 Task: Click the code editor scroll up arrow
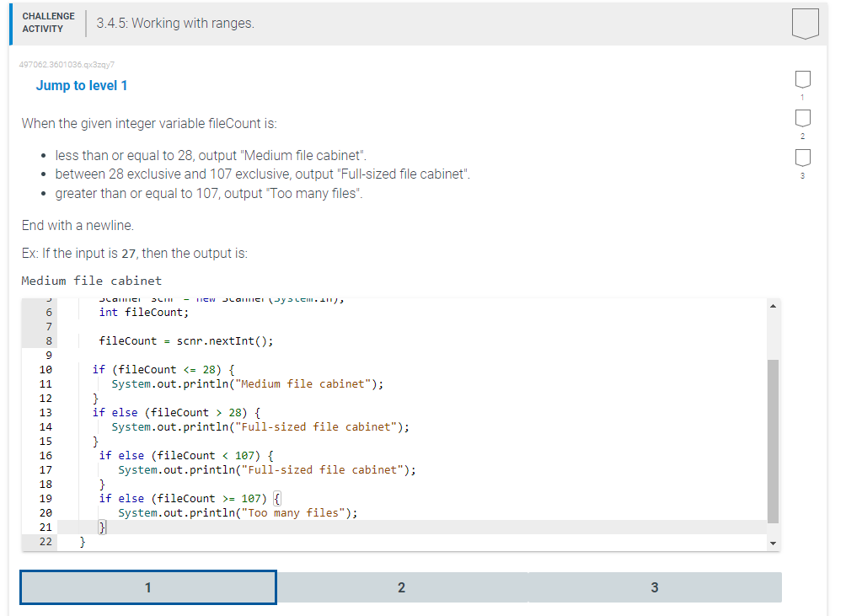coord(774,306)
